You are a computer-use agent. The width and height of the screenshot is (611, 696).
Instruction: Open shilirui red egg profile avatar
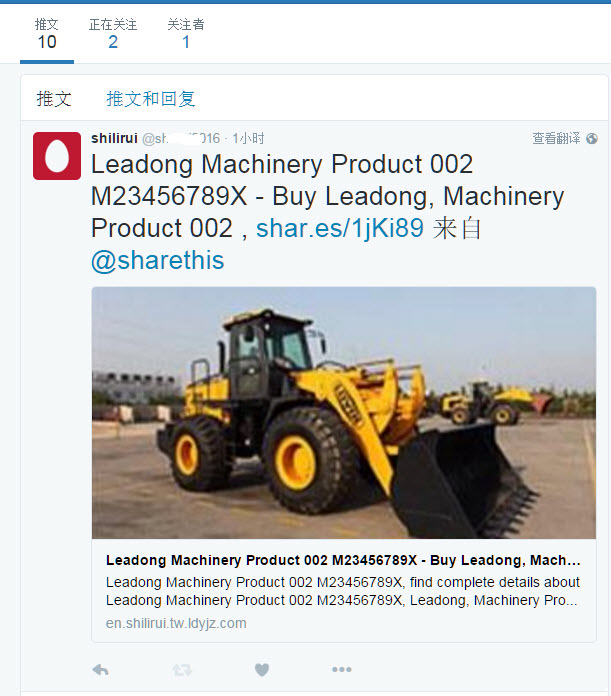click(x=57, y=156)
